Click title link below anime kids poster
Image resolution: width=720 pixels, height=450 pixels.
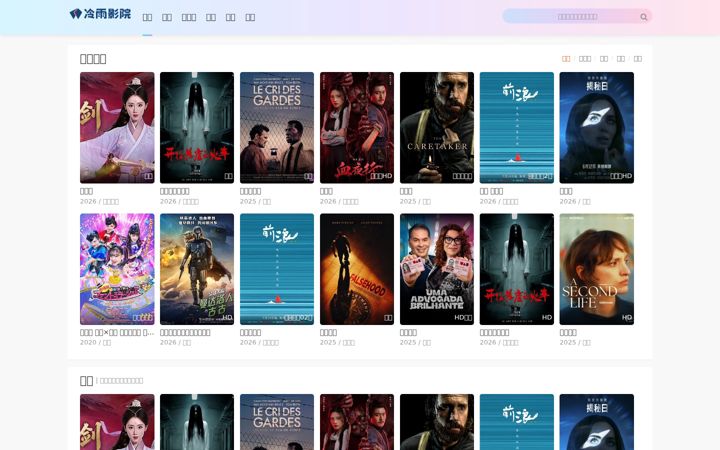click(x=117, y=332)
